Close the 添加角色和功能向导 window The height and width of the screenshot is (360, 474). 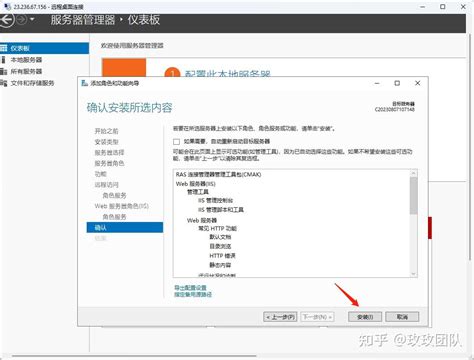[417, 83]
